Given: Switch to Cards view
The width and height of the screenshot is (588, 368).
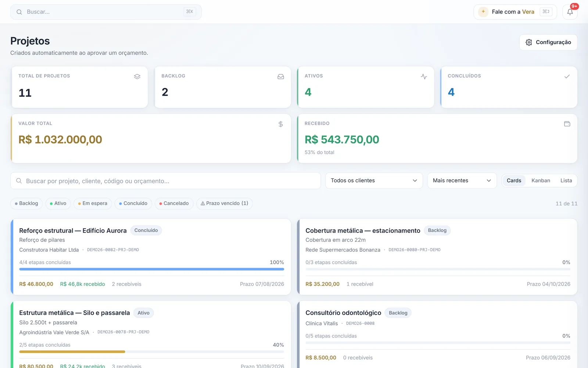Looking at the screenshot, I should click(514, 181).
